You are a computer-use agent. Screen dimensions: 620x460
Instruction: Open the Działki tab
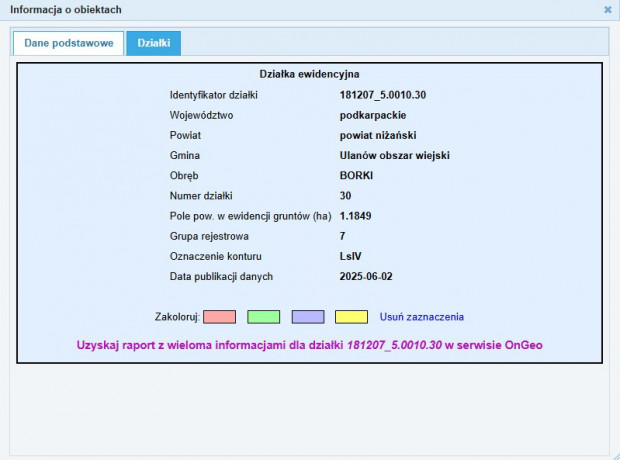[x=153, y=43]
